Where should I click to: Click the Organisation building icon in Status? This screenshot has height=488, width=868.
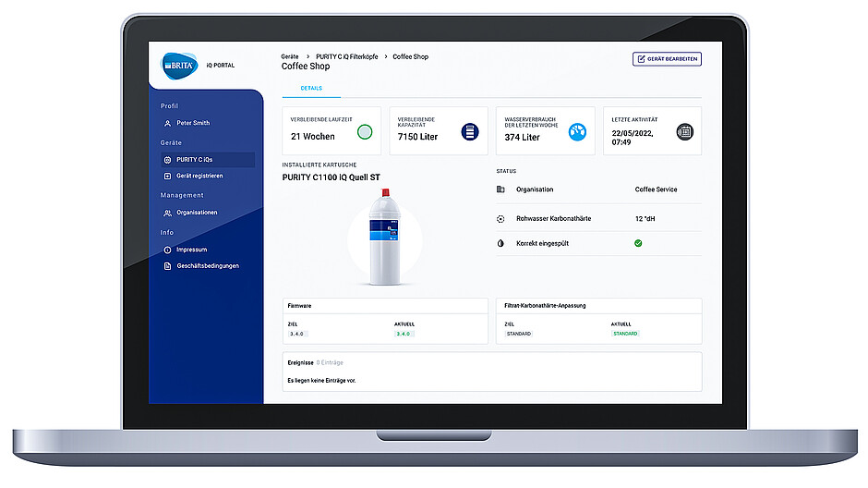500,189
